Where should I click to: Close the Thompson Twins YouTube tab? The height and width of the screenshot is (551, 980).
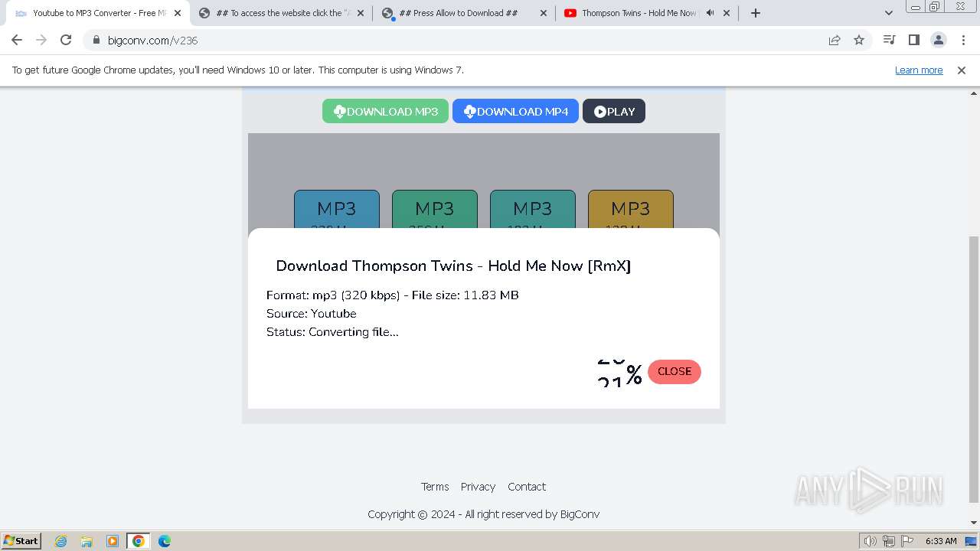(727, 13)
